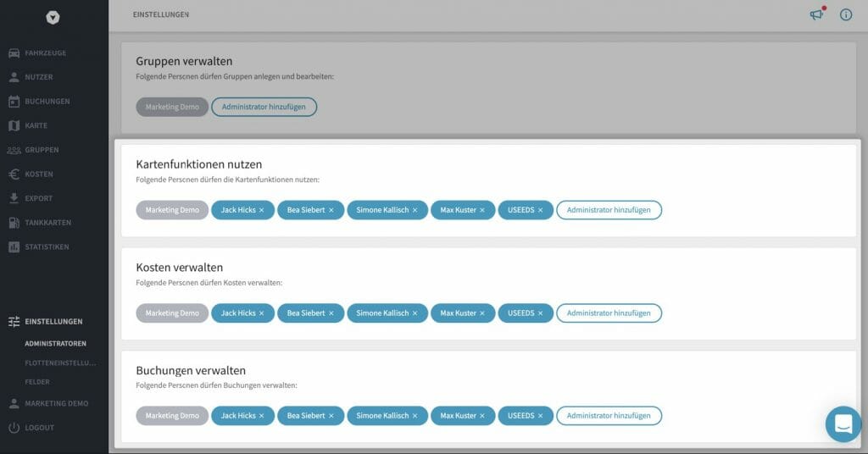The height and width of the screenshot is (454, 868).
Task: Click Logout in the sidebar
Action: point(39,428)
